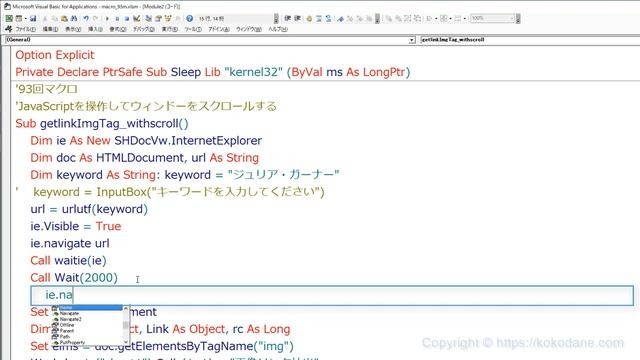640x360 pixels.
Task: Click the Find binoculars icon
Action: click(x=73, y=18)
